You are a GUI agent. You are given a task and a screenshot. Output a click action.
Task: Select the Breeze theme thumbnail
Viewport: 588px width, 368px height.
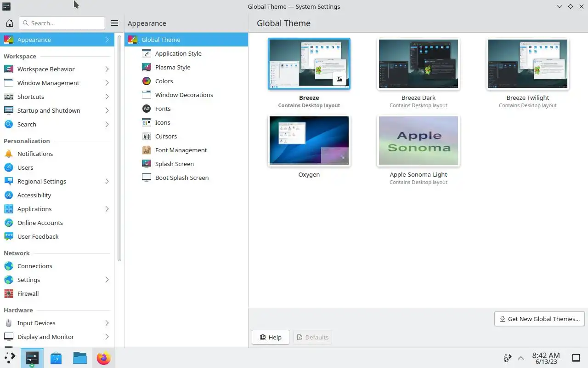pyautogui.click(x=309, y=64)
